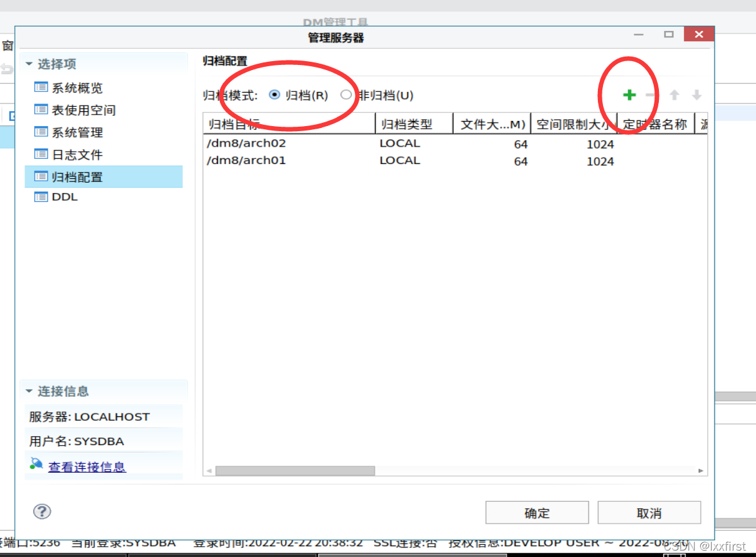Screen dimensions: 756x557
Task: Open help via question mark icon
Action: coord(42,512)
